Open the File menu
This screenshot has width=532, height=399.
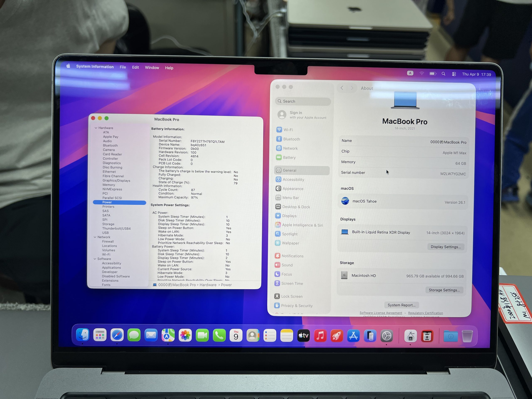[123, 67]
